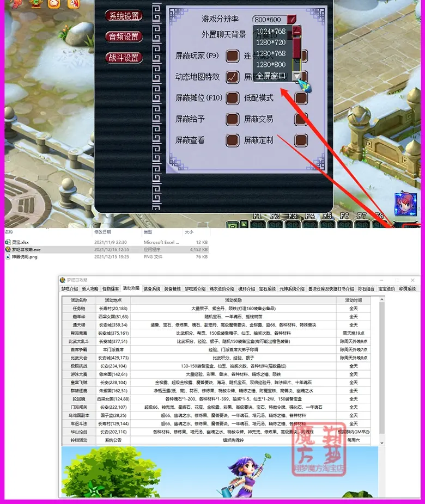Switch to the 梦呓介绍 tab
Image resolution: width=425 pixels, height=504 pixels.
click(x=70, y=288)
